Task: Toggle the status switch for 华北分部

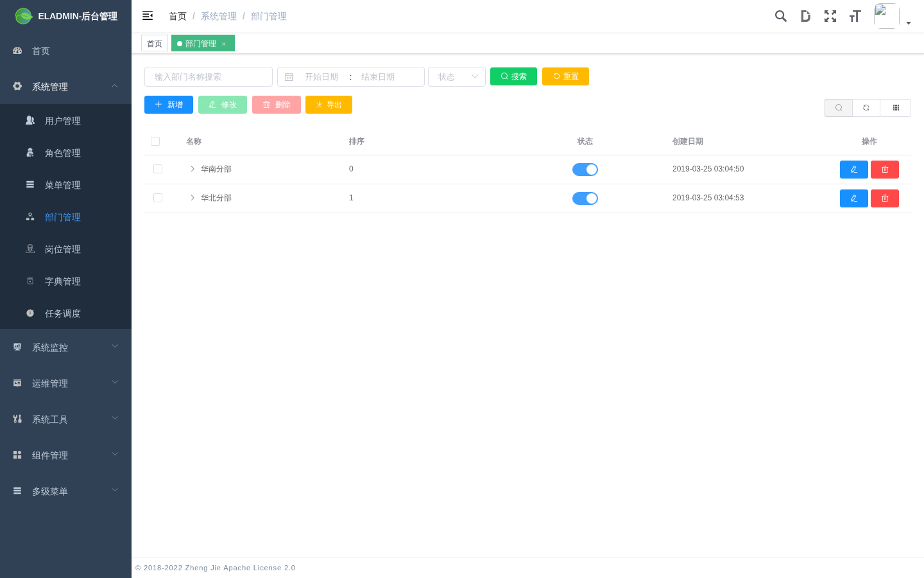Action: (x=585, y=198)
